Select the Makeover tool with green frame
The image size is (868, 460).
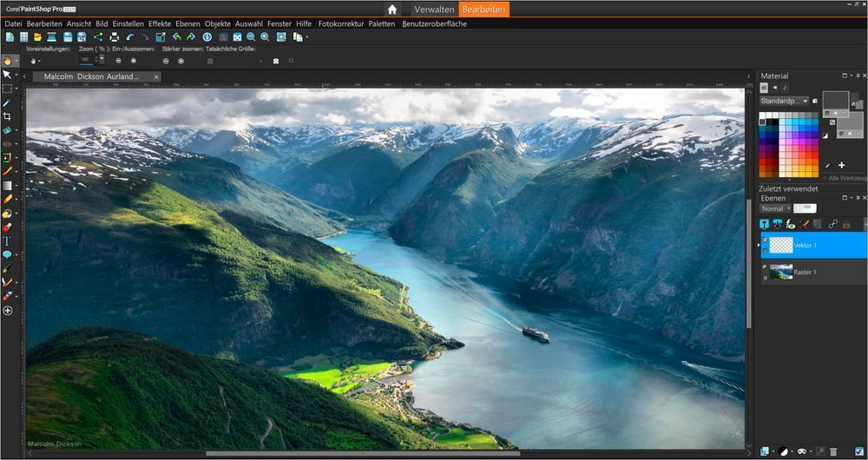tap(7, 158)
